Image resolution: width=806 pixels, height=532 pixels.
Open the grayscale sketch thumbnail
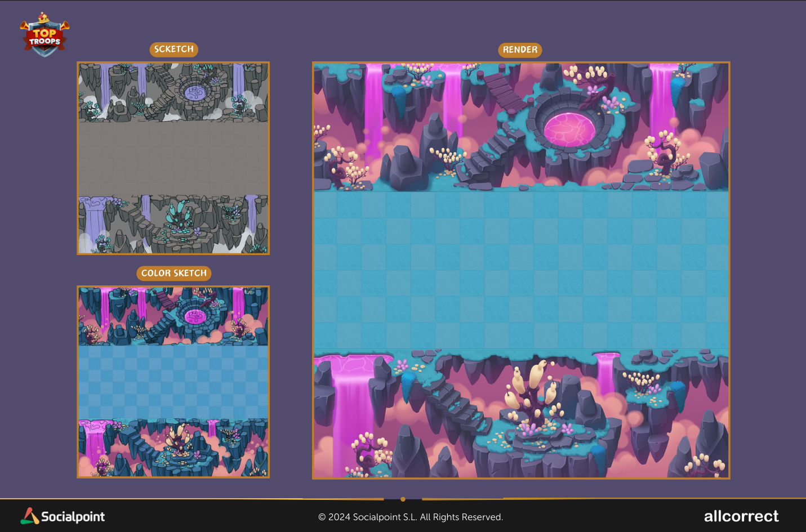173,158
